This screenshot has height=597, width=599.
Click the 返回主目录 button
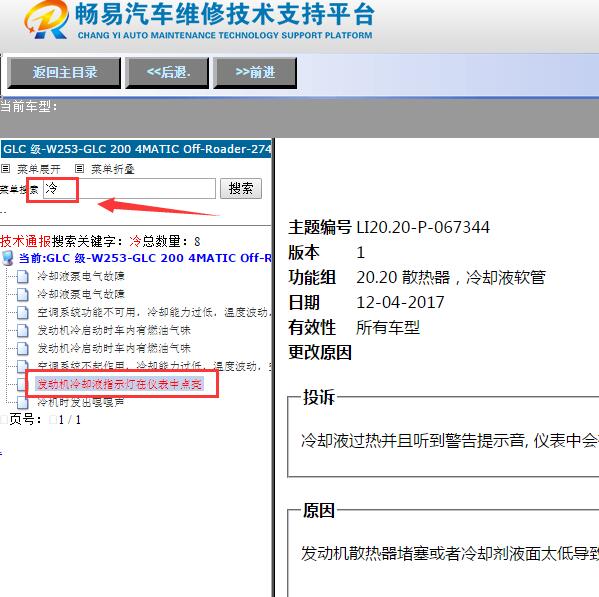coord(64,73)
